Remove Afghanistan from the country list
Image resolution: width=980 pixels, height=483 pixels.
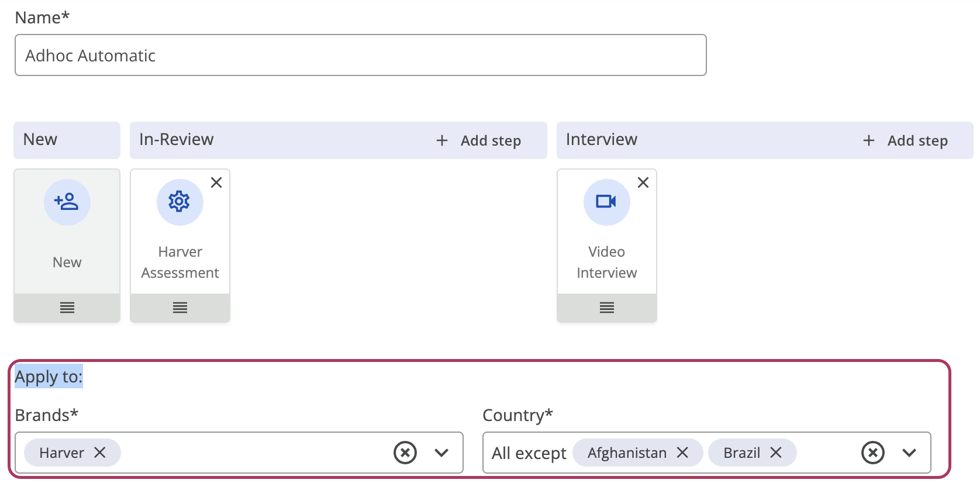coord(682,453)
